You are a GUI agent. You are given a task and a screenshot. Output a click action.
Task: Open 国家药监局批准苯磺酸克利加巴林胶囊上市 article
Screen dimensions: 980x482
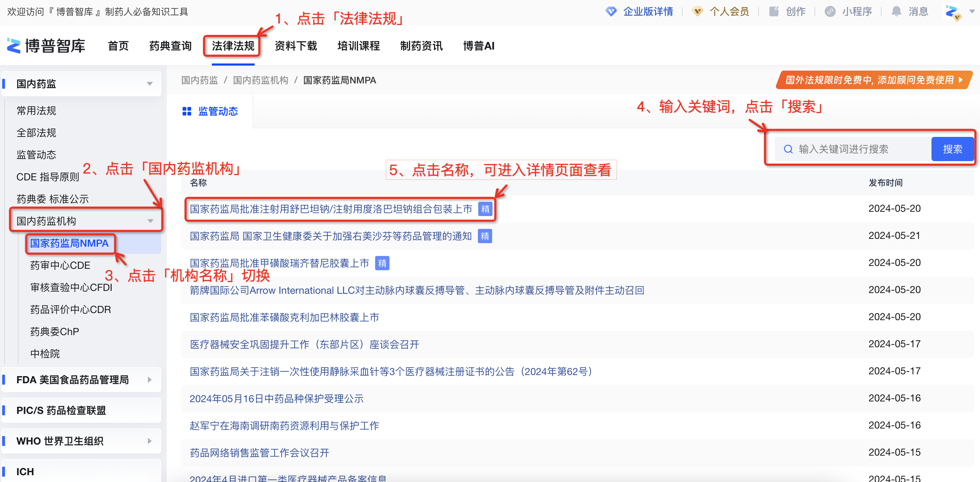click(x=284, y=317)
